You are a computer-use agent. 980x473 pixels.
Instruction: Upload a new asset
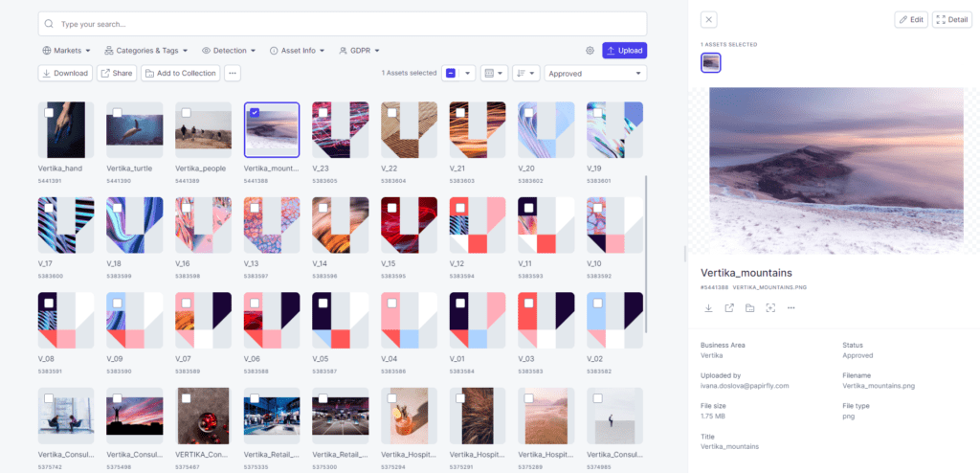click(x=624, y=51)
